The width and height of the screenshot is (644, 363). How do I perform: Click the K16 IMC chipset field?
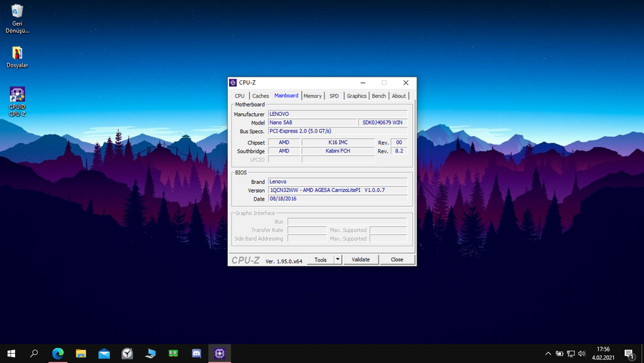(338, 142)
